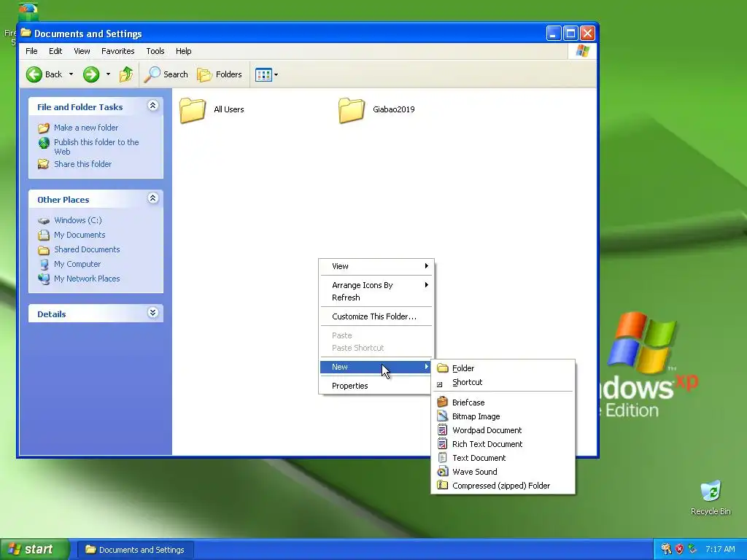Select the Giabao2019 folder icon
The image size is (747, 560).
tap(352, 110)
